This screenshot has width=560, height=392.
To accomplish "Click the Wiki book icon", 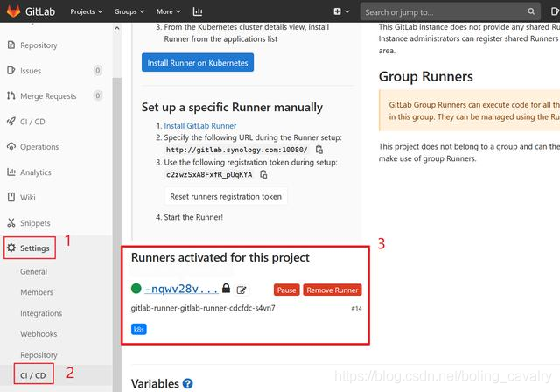I will [x=11, y=197].
